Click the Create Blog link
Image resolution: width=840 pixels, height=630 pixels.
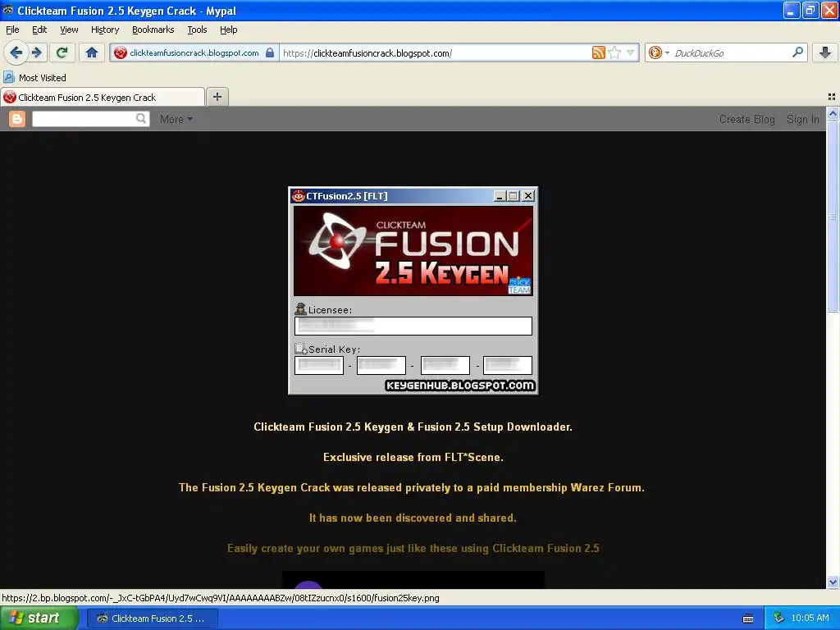(746, 119)
